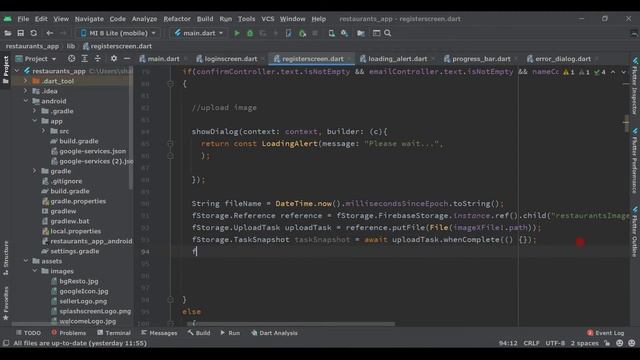
Task: Click the 2 spaces indent setting
Action: point(584,343)
